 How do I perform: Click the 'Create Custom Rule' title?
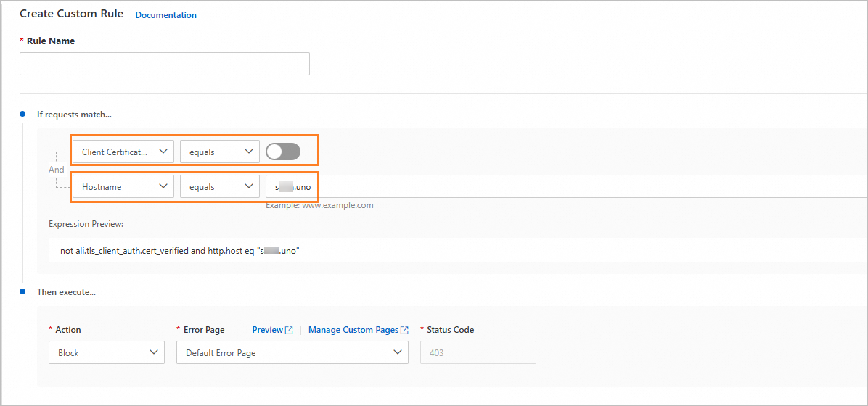[71, 14]
